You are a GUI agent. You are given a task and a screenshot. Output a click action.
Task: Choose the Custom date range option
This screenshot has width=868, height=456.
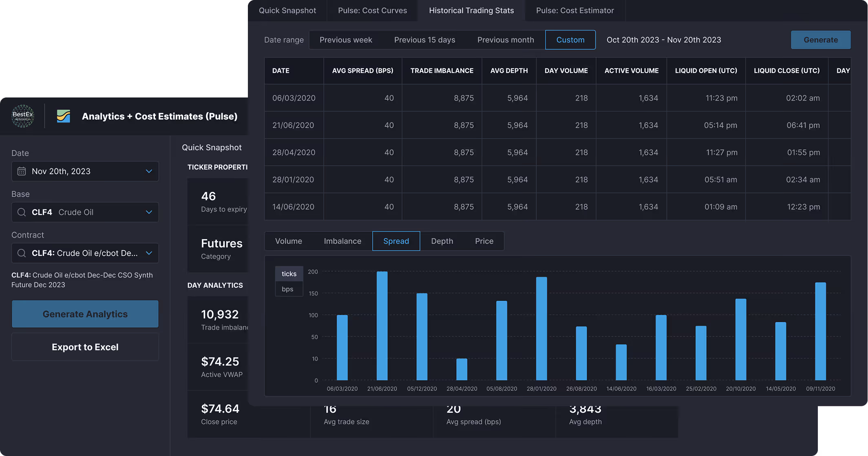tap(570, 40)
